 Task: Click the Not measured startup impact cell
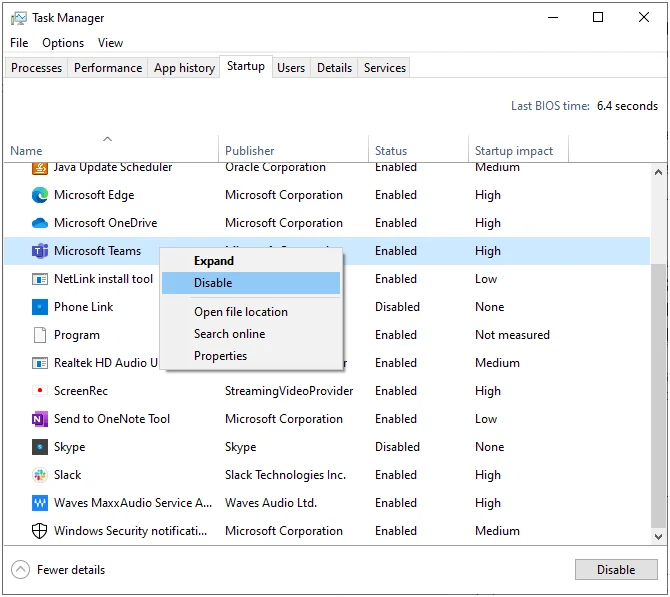[x=512, y=335]
